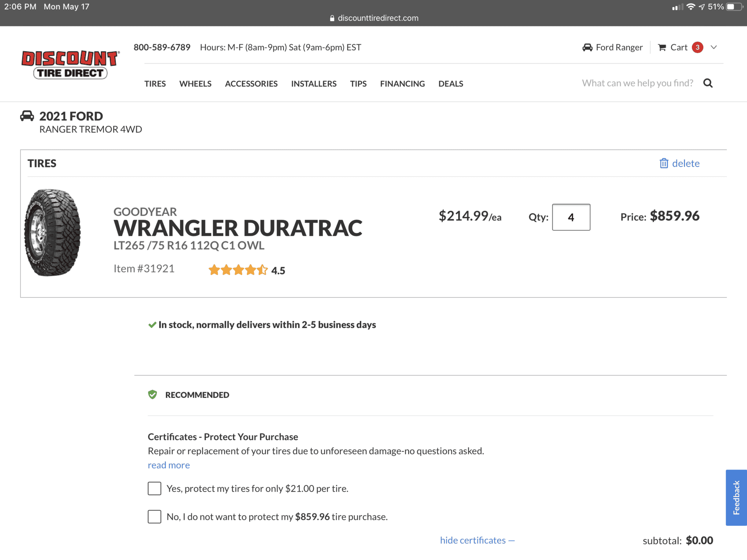Open the Tires menu
The height and width of the screenshot is (560, 747).
pyautogui.click(x=155, y=84)
